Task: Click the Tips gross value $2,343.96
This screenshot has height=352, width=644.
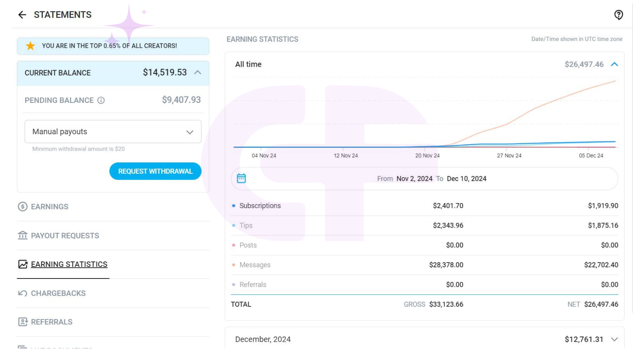Action: point(448,225)
